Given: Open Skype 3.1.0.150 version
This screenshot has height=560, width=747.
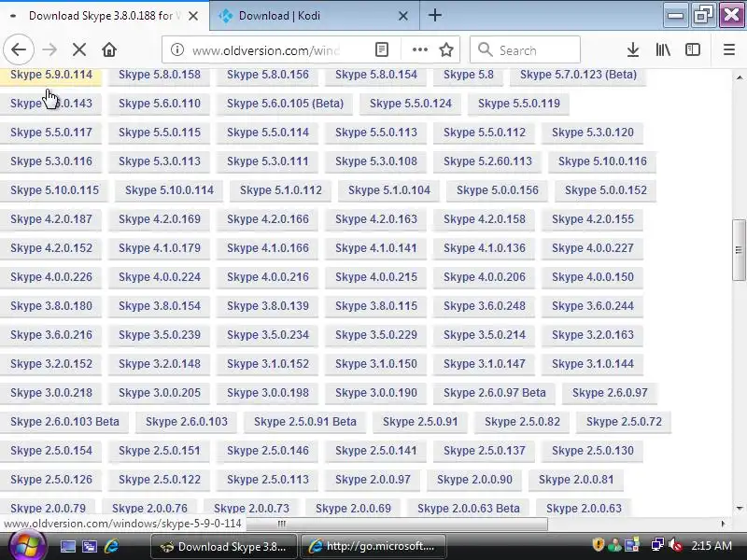Looking at the screenshot, I should (x=376, y=364).
